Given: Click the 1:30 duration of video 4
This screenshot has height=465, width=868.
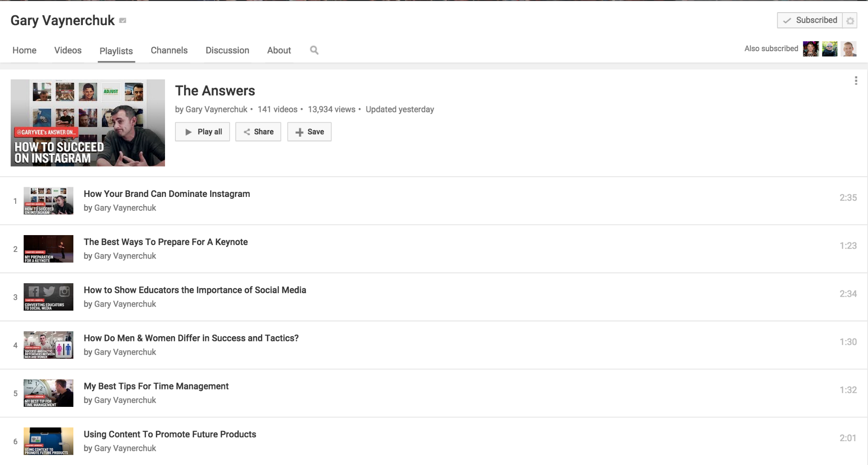Looking at the screenshot, I should pos(848,342).
